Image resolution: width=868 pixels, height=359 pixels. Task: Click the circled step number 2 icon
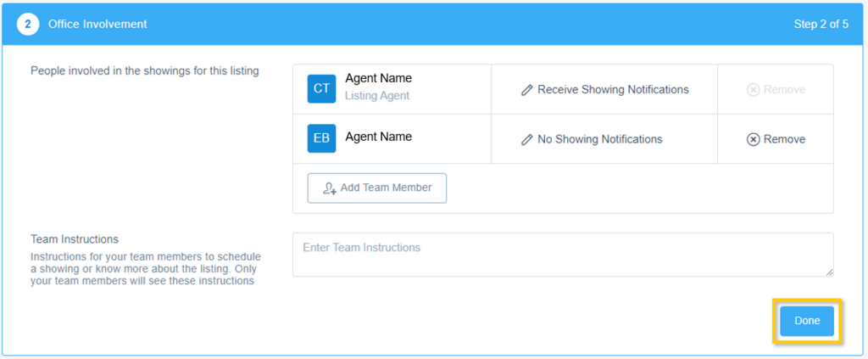[x=27, y=24]
